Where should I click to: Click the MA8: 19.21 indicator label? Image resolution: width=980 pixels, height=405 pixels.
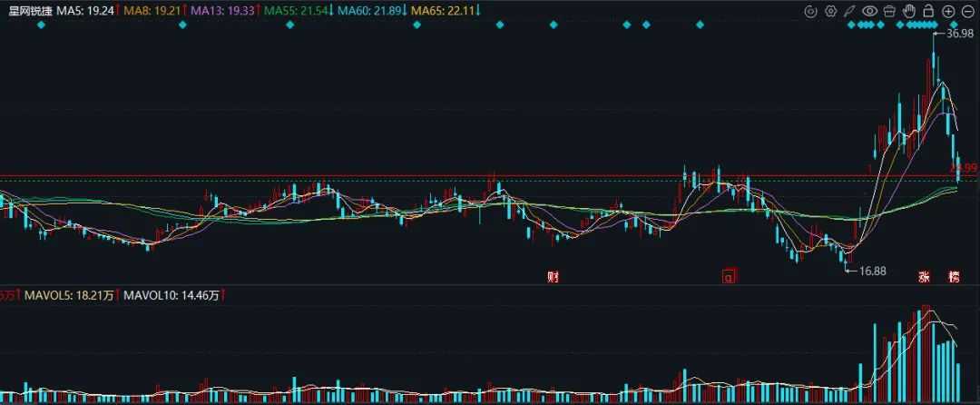pyautogui.click(x=154, y=11)
